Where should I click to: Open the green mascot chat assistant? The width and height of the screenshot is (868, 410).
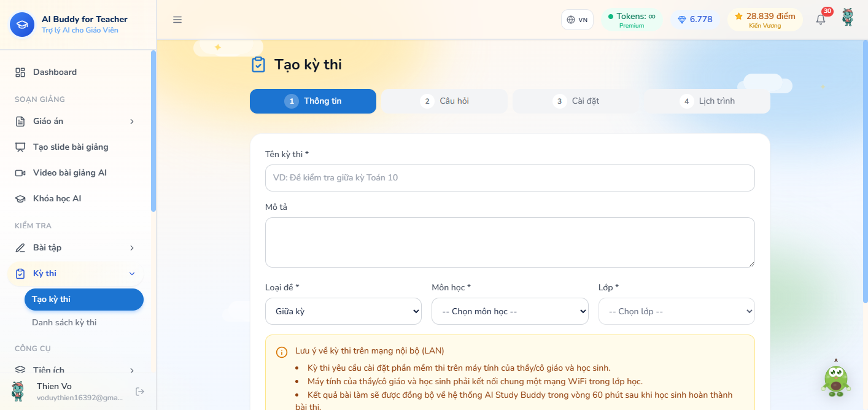tap(835, 378)
